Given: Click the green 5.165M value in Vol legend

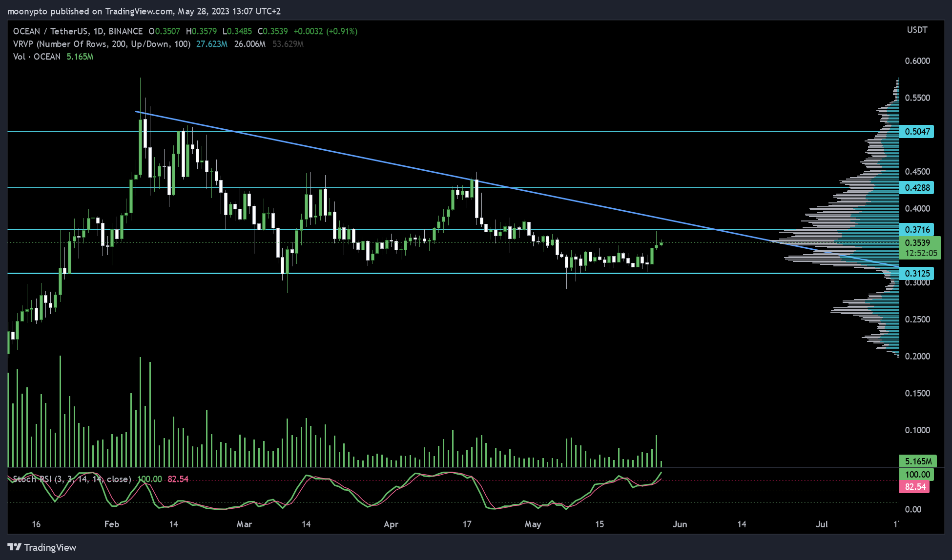Looking at the screenshot, I should coord(80,57).
